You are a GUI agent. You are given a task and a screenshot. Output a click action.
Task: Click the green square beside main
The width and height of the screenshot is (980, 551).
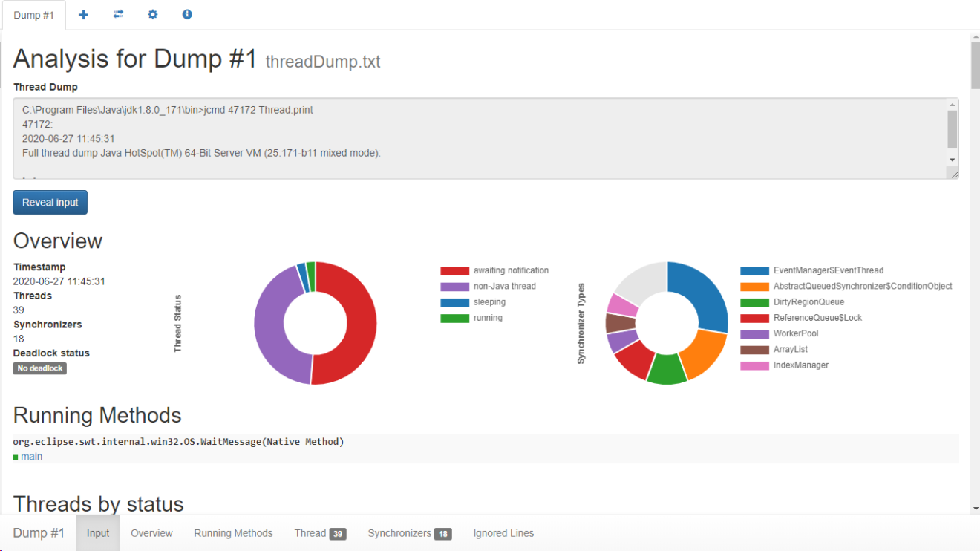16,457
